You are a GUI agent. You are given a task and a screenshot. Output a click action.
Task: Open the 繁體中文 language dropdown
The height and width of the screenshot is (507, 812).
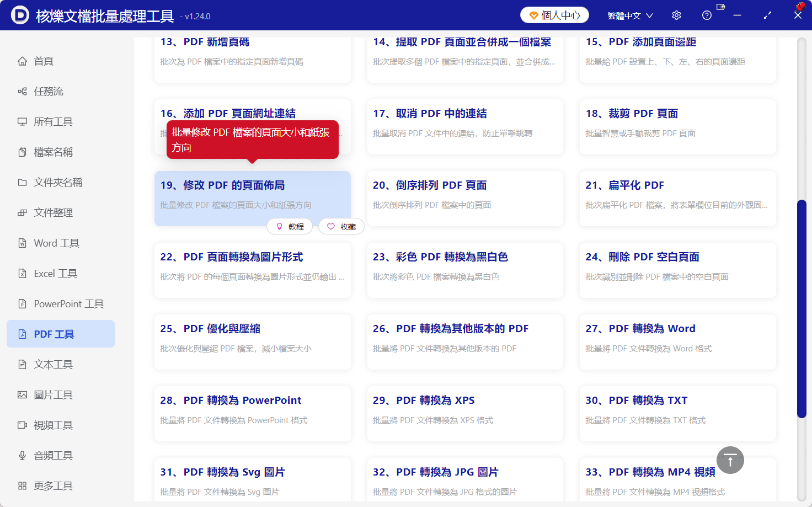point(630,15)
